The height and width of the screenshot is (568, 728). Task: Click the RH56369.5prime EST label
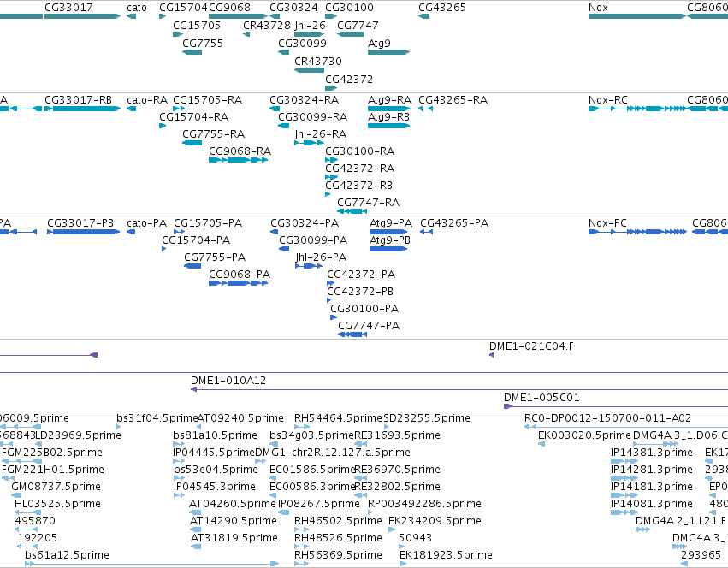[338, 555]
